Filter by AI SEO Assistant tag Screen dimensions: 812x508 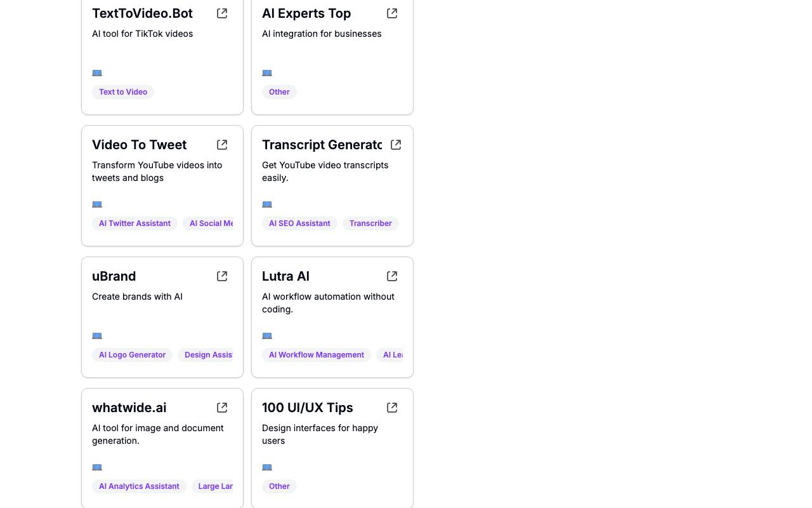(x=299, y=224)
